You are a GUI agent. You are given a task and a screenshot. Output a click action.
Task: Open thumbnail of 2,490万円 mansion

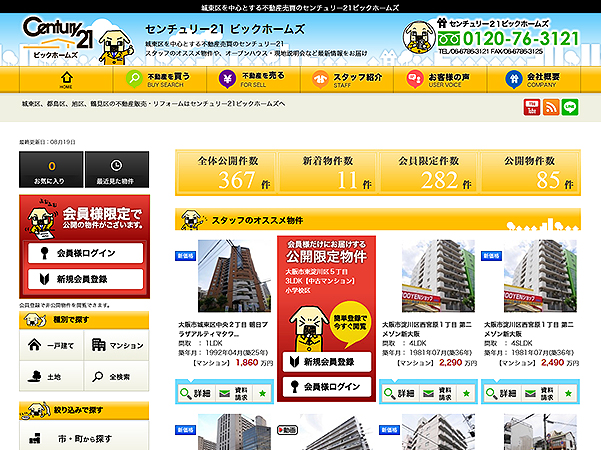540,276
